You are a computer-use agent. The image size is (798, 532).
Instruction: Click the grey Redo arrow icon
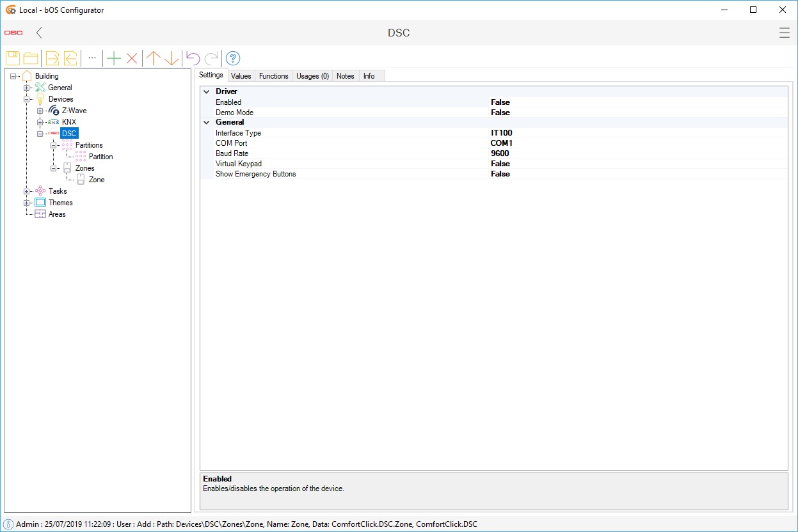point(211,58)
